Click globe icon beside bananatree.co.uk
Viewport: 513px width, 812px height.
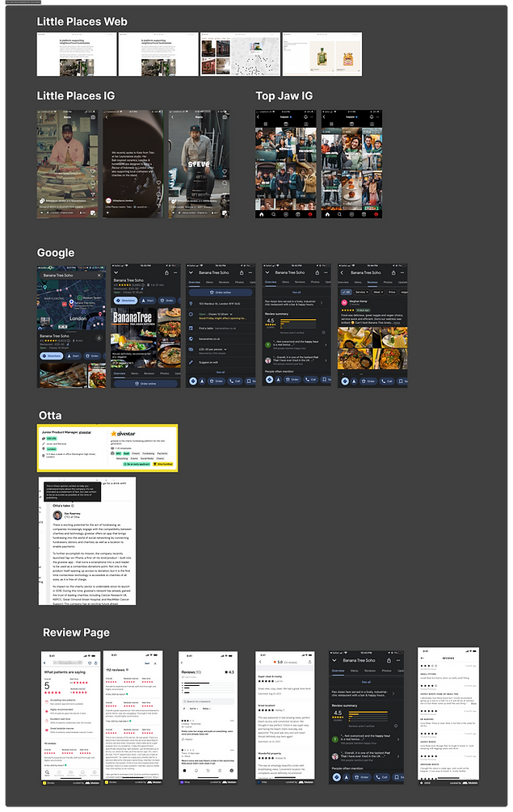tap(191, 339)
